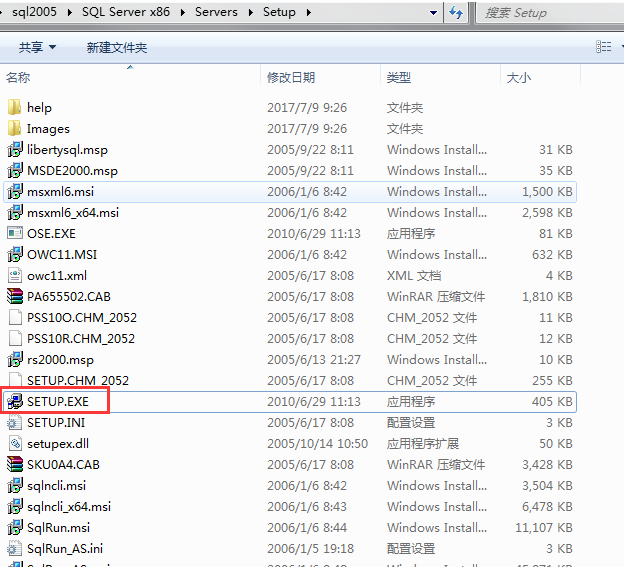625x575 pixels.
Task: Select the libertysql.msp installer icon
Action: click(15, 149)
